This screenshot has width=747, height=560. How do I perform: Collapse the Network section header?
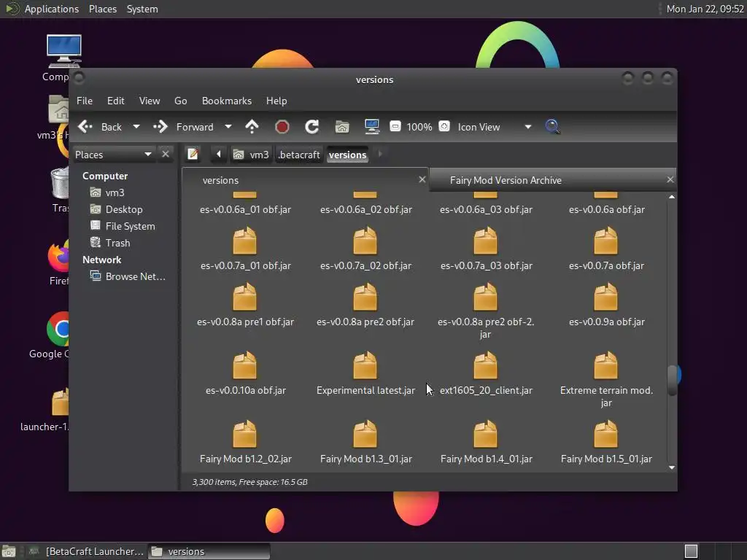click(102, 260)
